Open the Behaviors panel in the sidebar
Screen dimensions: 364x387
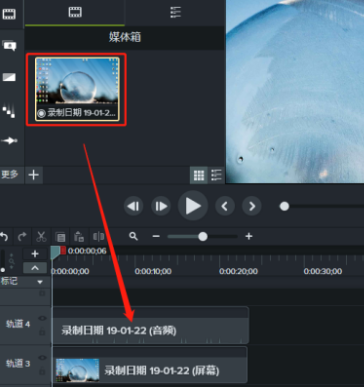(x=9, y=110)
